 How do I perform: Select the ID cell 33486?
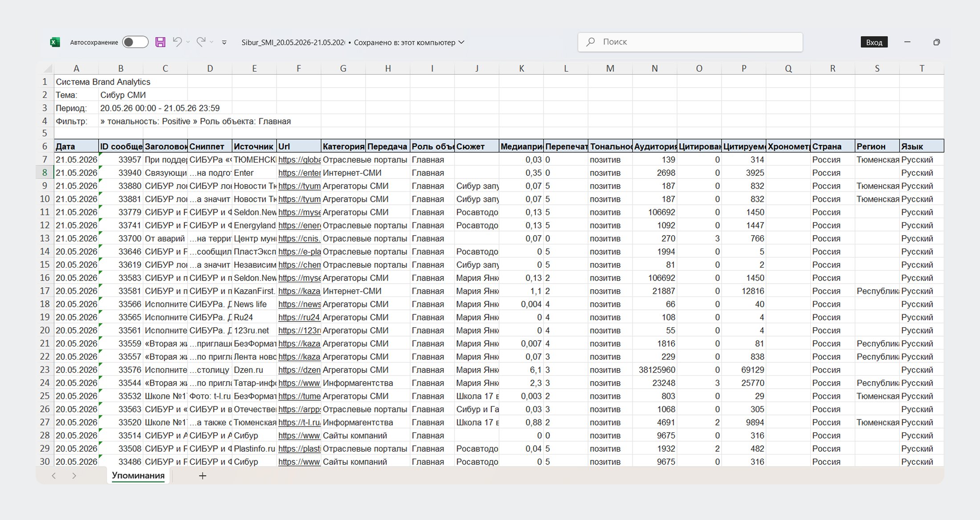pos(121,462)
